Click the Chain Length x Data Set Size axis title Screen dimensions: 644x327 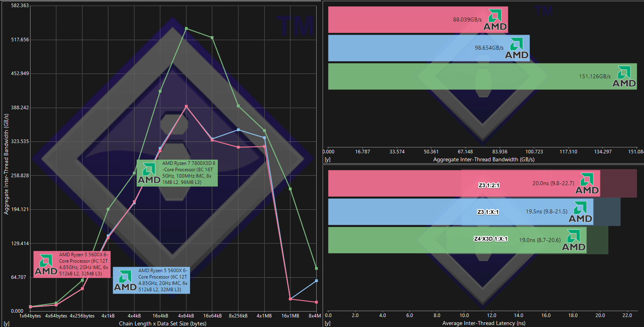[163, 323]
